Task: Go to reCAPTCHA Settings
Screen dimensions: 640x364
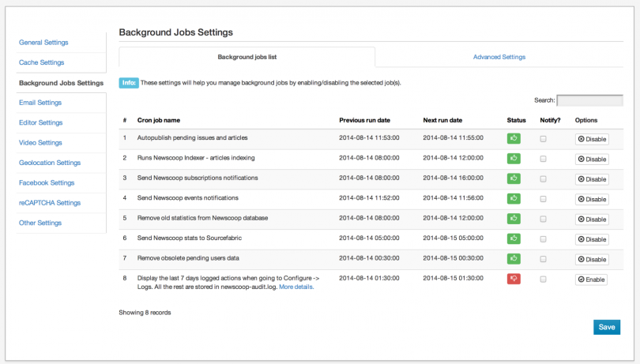Action: [50, 202]
